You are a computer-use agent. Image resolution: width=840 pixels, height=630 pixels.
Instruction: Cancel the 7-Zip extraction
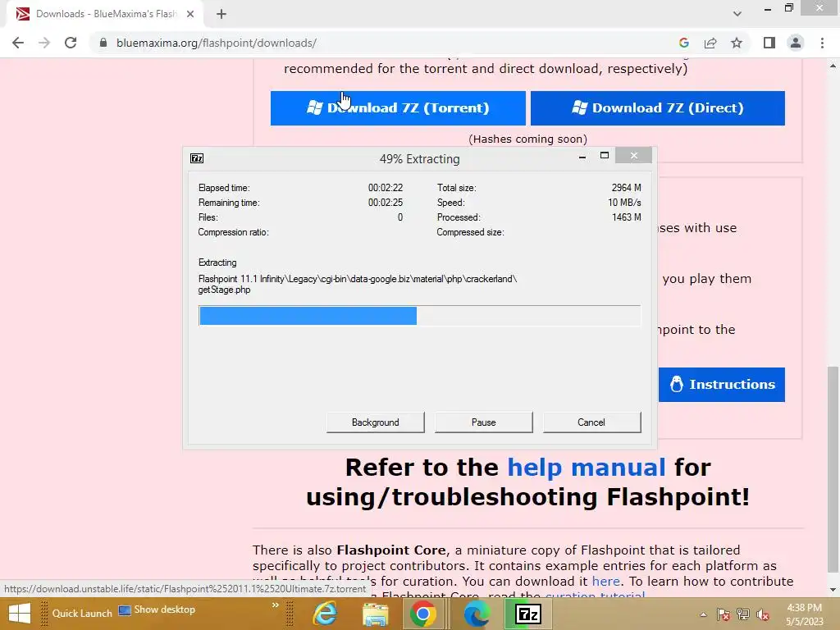point(591,422)
